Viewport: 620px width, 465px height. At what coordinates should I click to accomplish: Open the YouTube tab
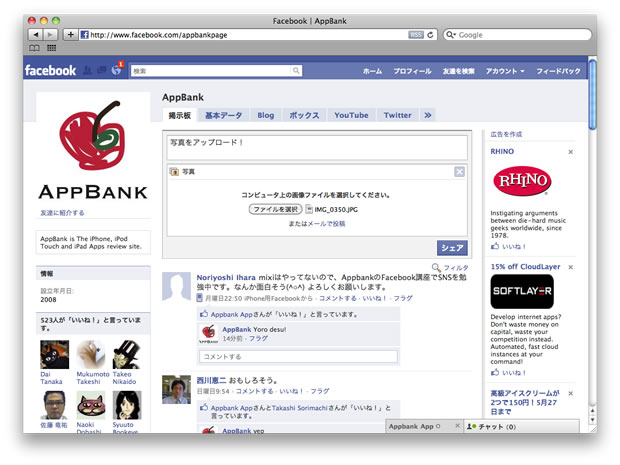[x=351, y=115]
